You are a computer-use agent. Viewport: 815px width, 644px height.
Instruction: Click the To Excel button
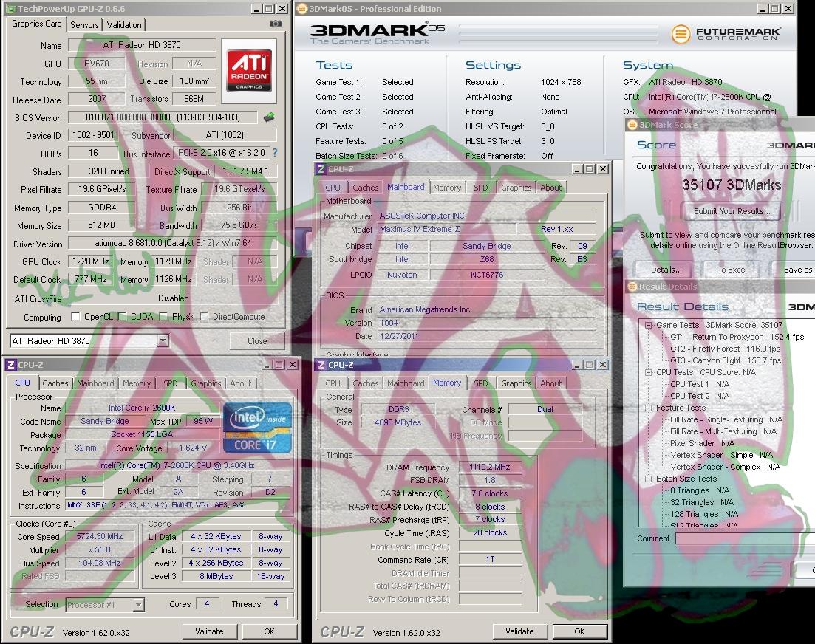(x=732, y=270)
